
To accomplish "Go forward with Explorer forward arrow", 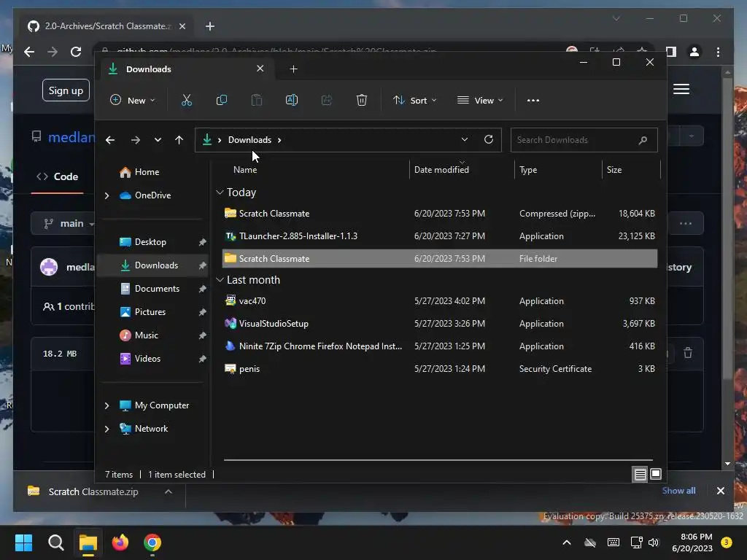I will 135,140.
